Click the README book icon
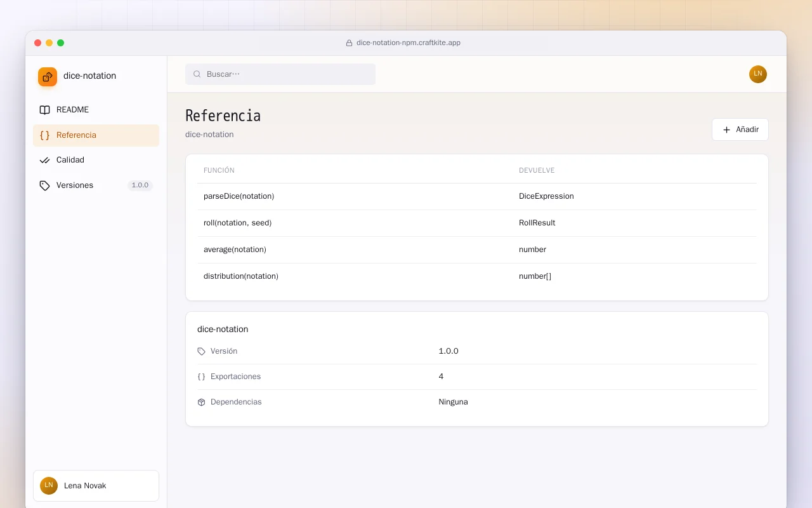 pyautogui.click(x=44, y=110)
